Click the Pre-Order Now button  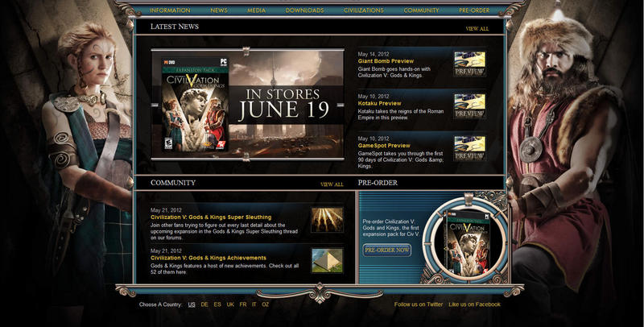pos(386,250)
